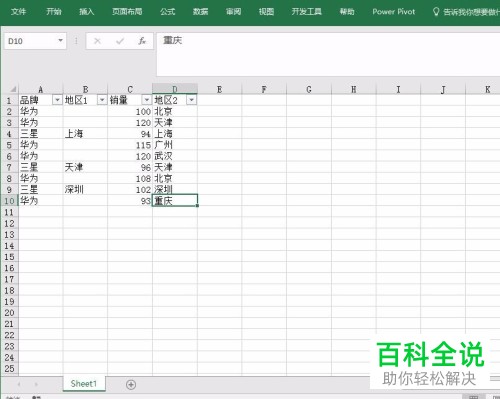Image resolution: width=500 pixels, height=399 pixels.
Task: Open the filter dropdown for 品牌
Action: coord(57,100)
